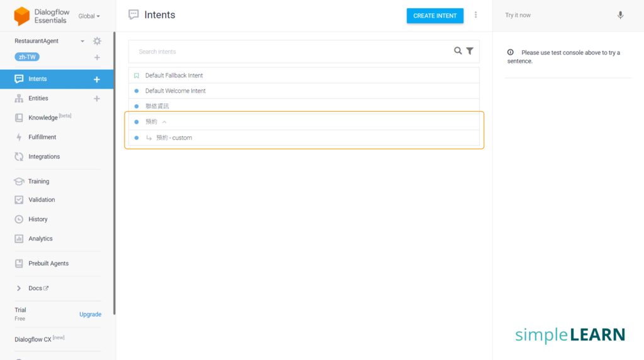Click the agent settings gear icon
644x360 pixels.
click(x=97, y=41)
